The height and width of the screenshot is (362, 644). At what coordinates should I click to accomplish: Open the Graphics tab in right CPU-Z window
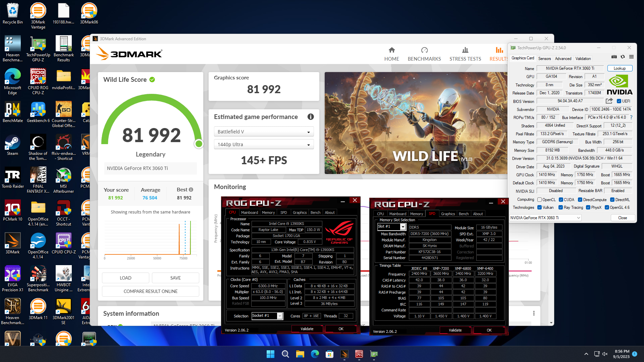click(448, 214)
